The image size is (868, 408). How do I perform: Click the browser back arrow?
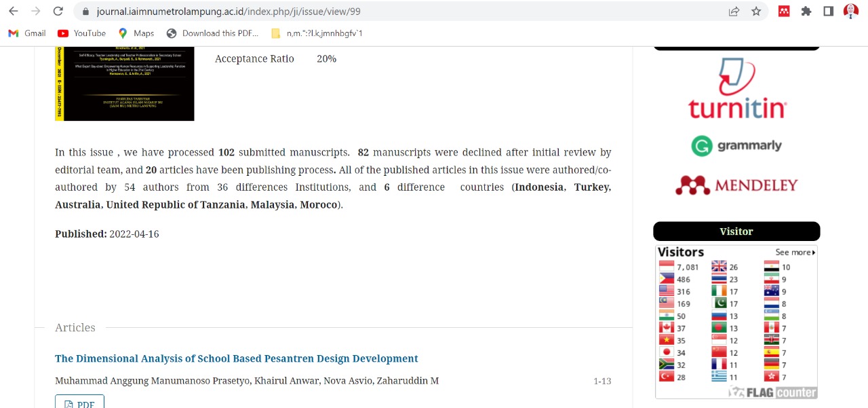(x=13, y=12)
